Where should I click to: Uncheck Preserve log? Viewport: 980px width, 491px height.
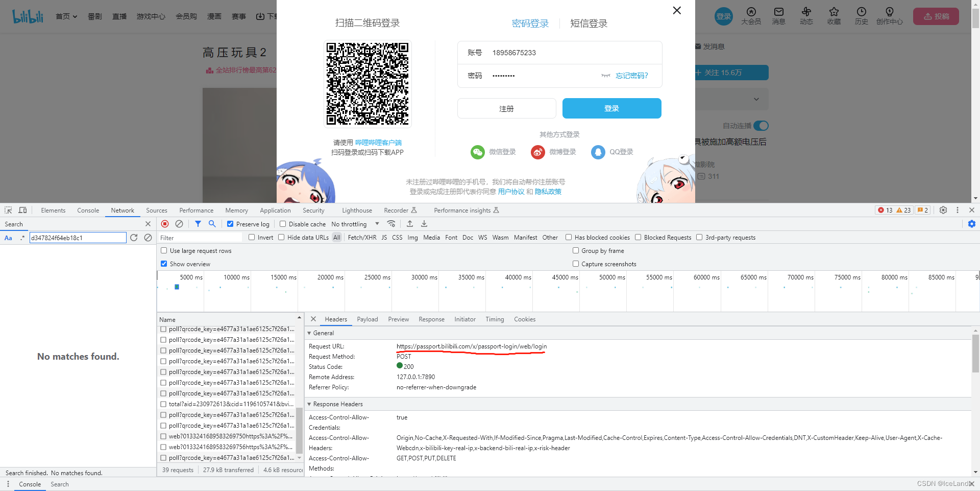(231, 224)
